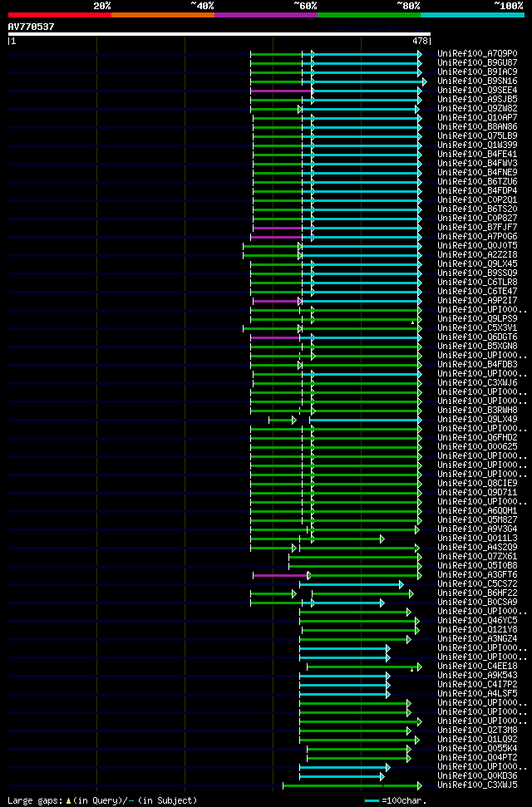
Task: Select the UniRef100_C3XWJ6 label
Action: pyautogui.click(x=477, y=383)
